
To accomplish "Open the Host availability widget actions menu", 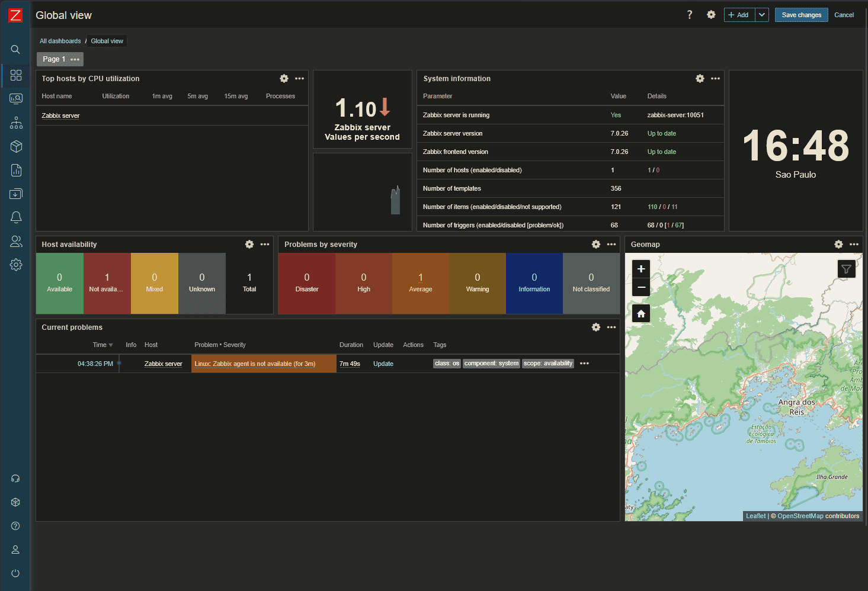I will pyautogui.click(x=265, y=244).
